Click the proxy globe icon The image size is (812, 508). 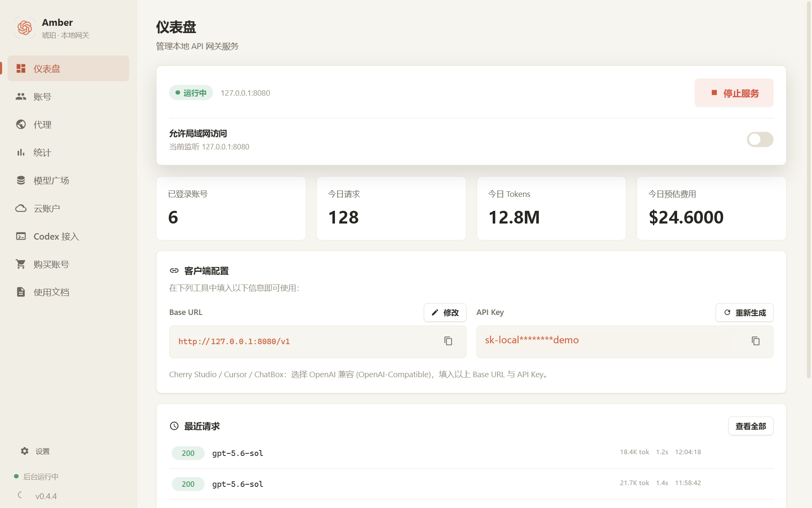[x=21, y=124]
